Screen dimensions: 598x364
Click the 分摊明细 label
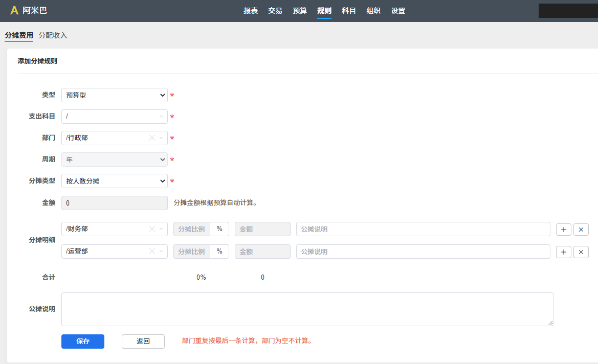point(42,240)
